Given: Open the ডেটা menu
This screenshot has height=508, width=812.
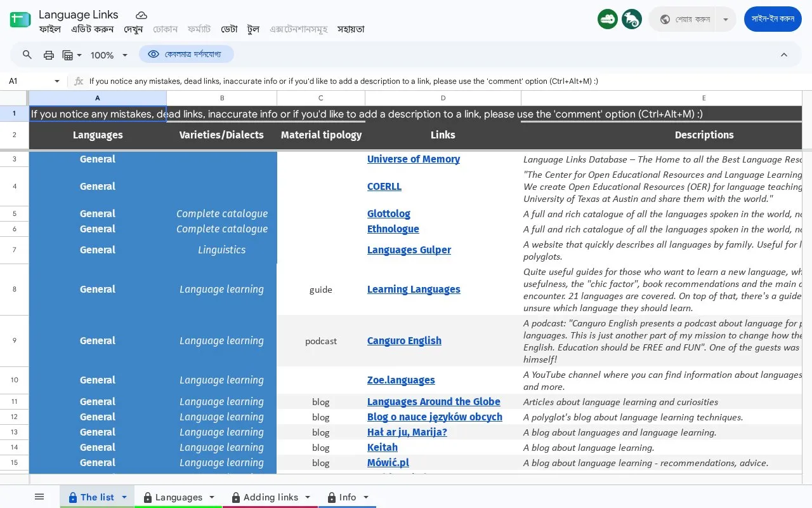Looking at the screenshot, I should tap(229, 29).
